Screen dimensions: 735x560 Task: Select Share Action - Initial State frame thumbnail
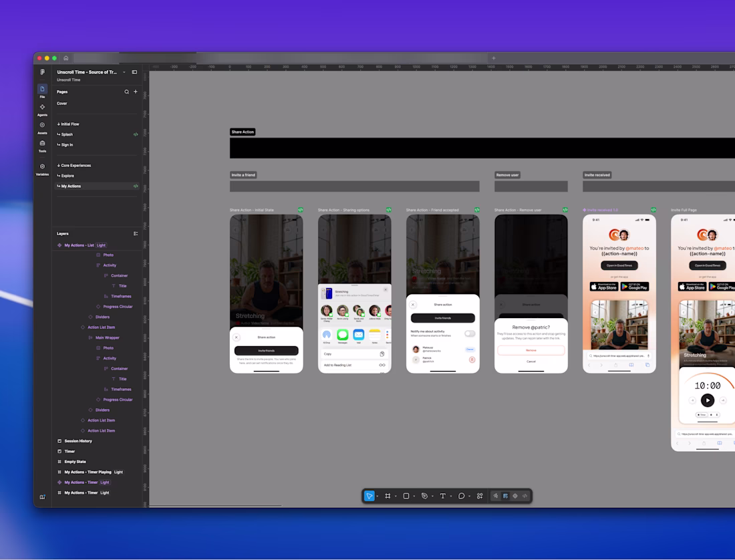[x=266, y=294]
